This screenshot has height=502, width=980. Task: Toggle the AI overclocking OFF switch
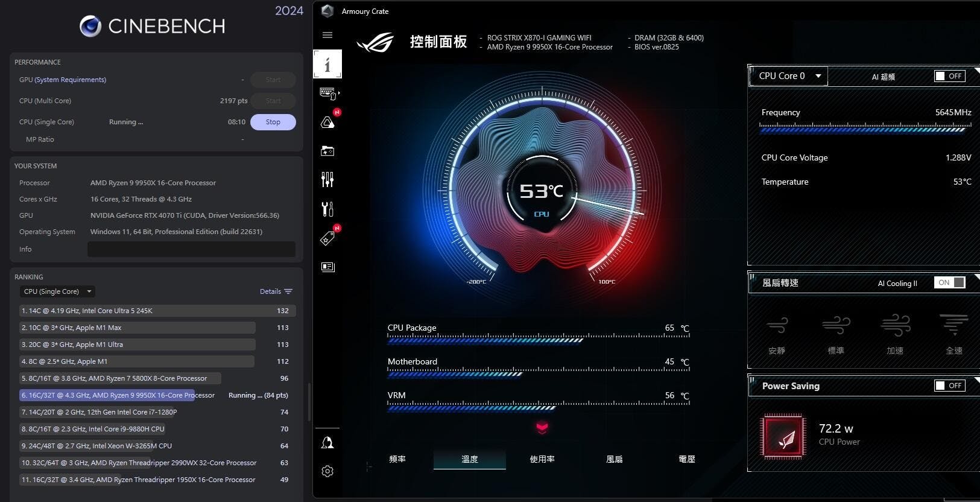[950, 76]
